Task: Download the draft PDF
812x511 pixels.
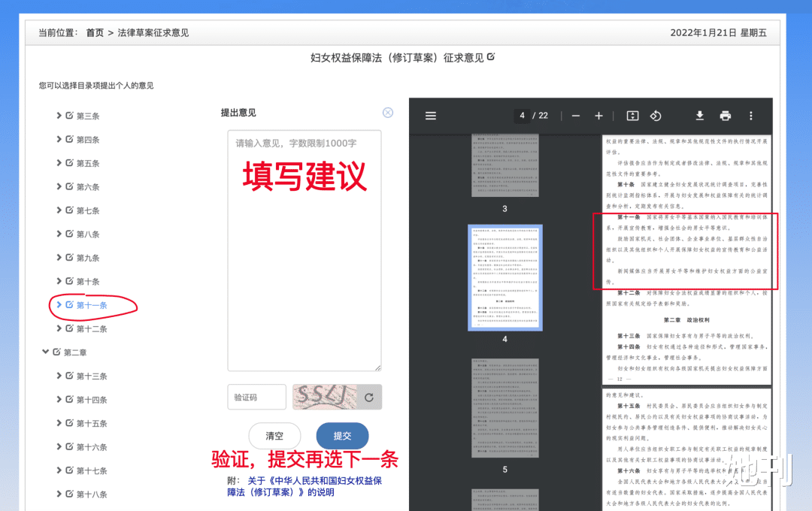Action: (x=699, y=116)
